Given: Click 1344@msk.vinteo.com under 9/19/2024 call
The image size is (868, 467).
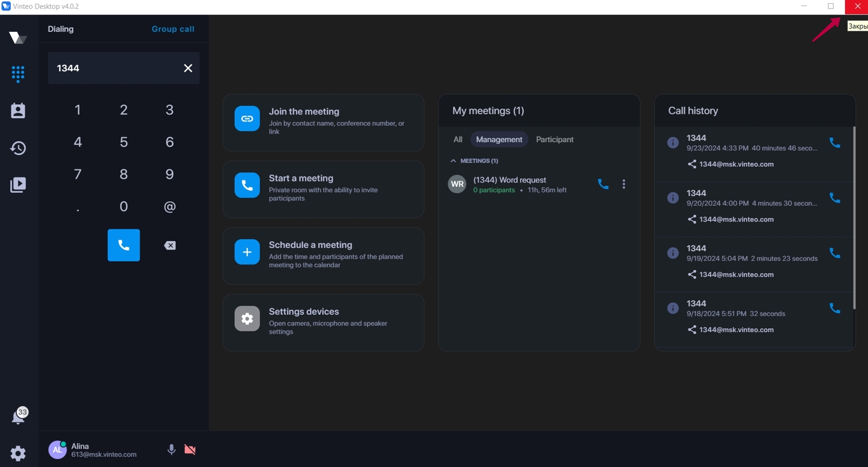Looking at the screenshot, I should (736, 274).
